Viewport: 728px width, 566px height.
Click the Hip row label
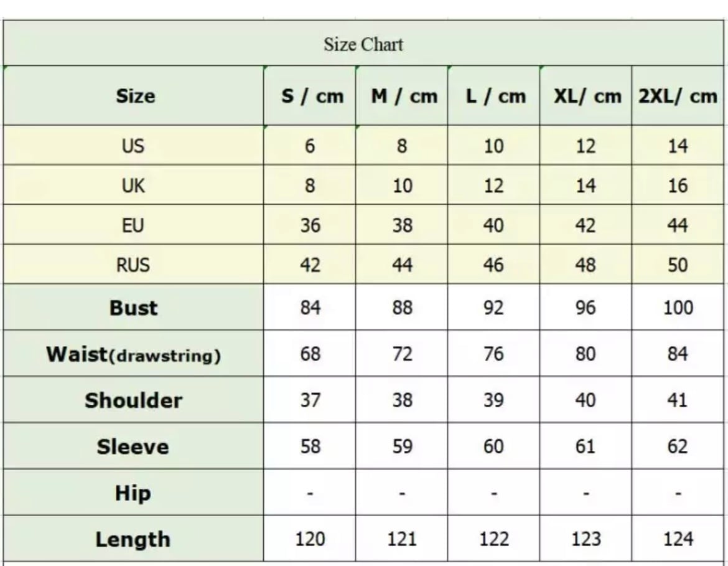coord(134,492)
